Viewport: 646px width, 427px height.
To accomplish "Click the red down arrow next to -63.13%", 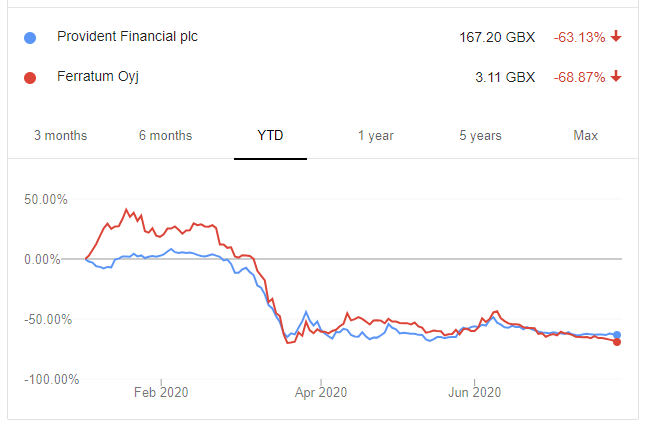I will [616, 37].
